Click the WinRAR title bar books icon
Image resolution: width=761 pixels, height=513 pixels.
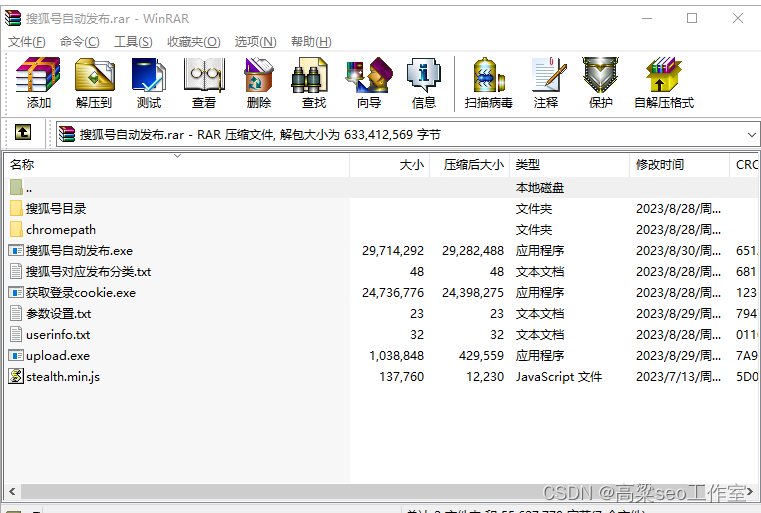coord(13,18)
